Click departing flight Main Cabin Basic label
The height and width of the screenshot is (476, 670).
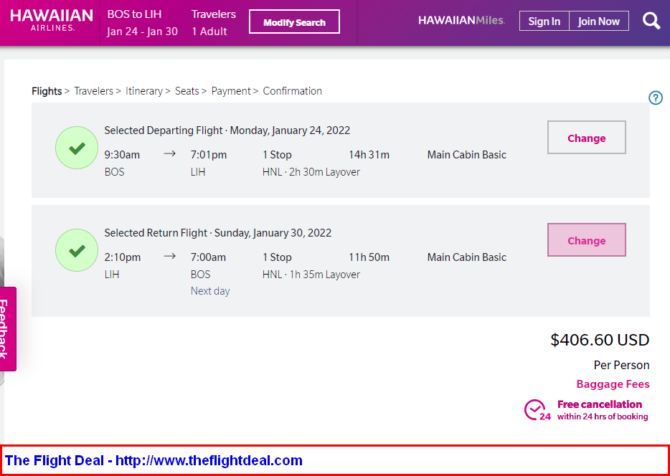(467, 155)
